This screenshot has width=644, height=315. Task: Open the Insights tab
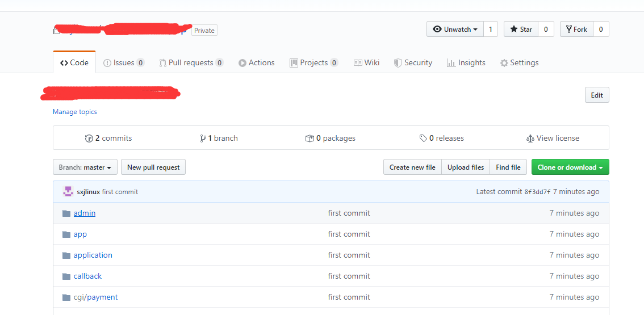pos(466,63)
